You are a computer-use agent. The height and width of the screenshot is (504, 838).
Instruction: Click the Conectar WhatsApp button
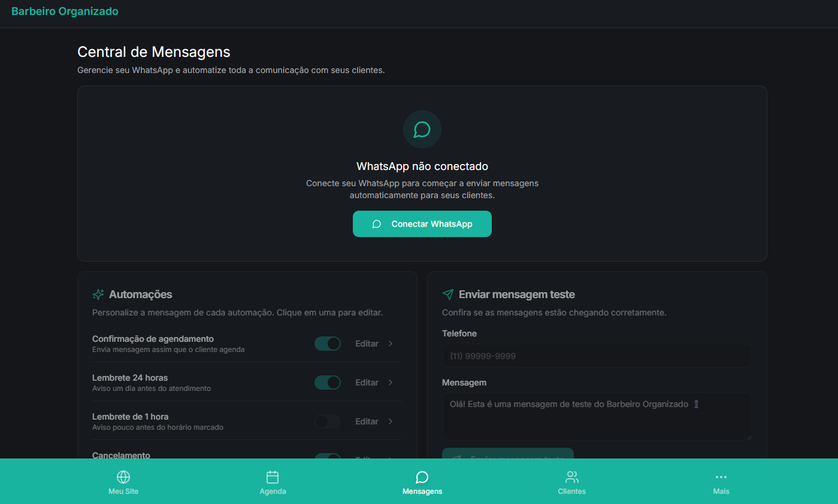422,224
